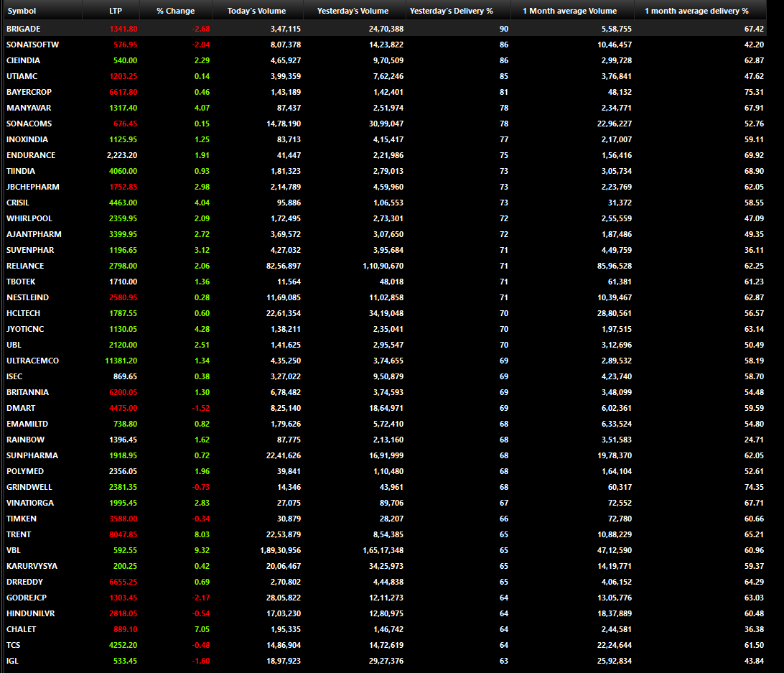Click the MANYAVAR symbol
The width and height of the screenshot is (784, 673).
29,108
